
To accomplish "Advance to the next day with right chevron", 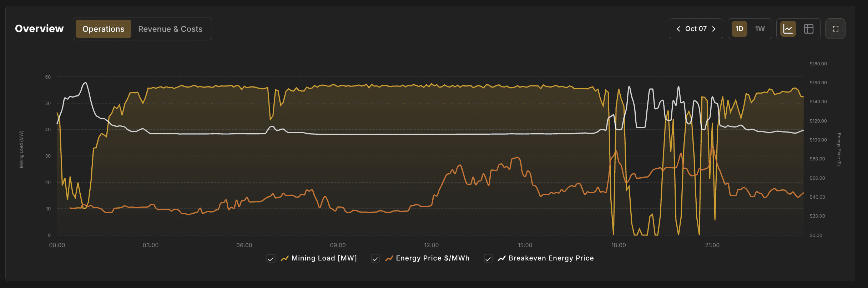I will tap(713, 29).
